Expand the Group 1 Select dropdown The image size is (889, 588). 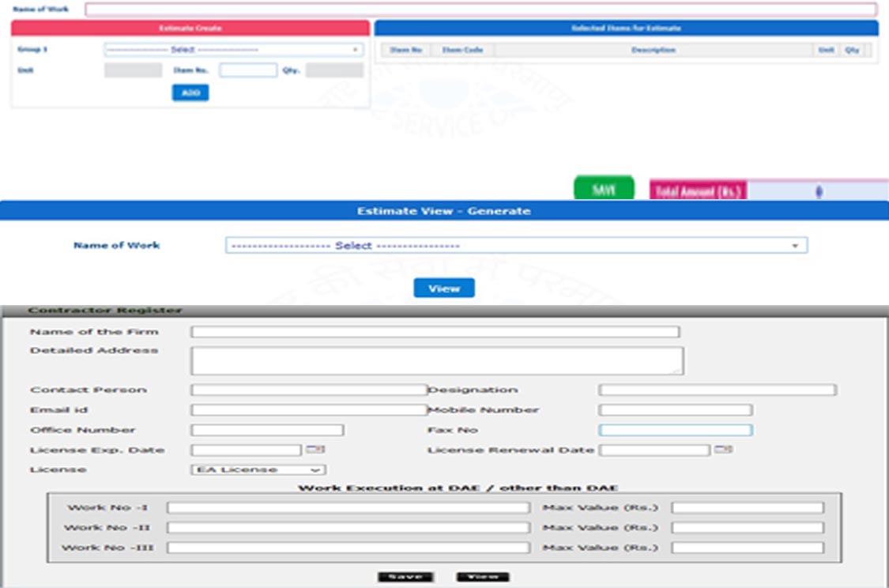click(x=233, y=50)
